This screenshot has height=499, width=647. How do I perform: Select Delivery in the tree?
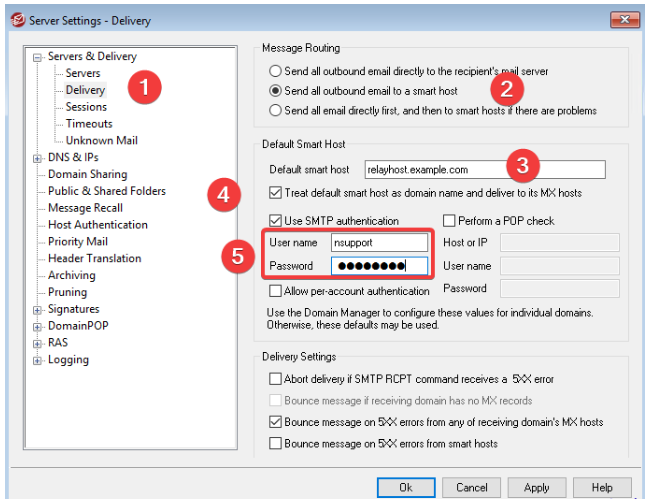85,90
